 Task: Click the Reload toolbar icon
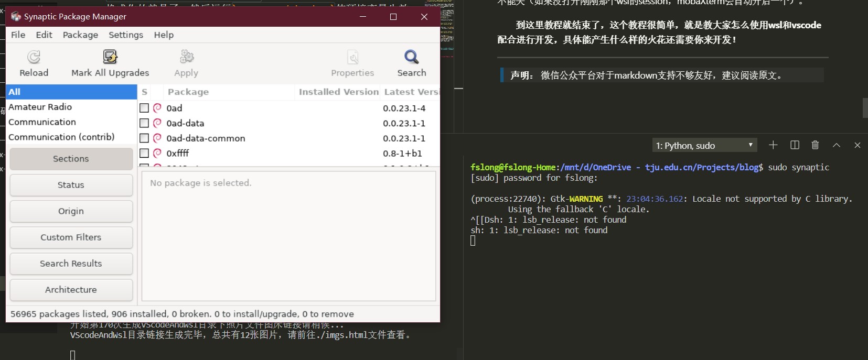[34, 57]
